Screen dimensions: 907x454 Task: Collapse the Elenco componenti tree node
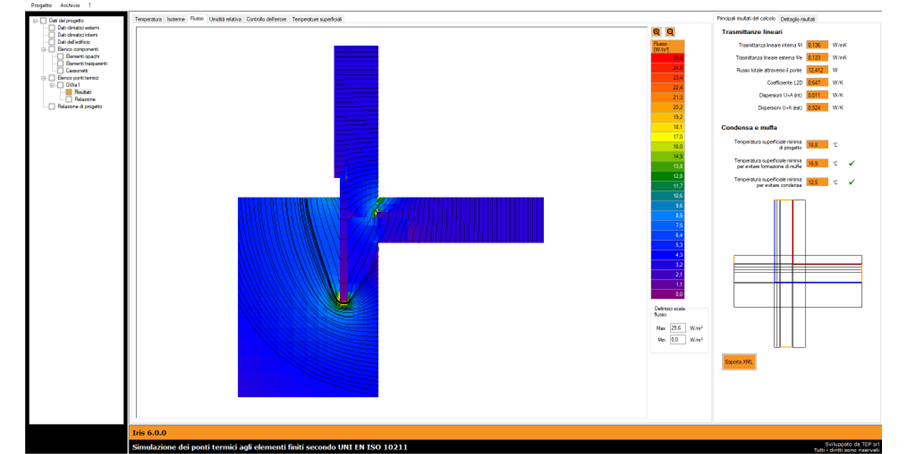click(44, 49)
